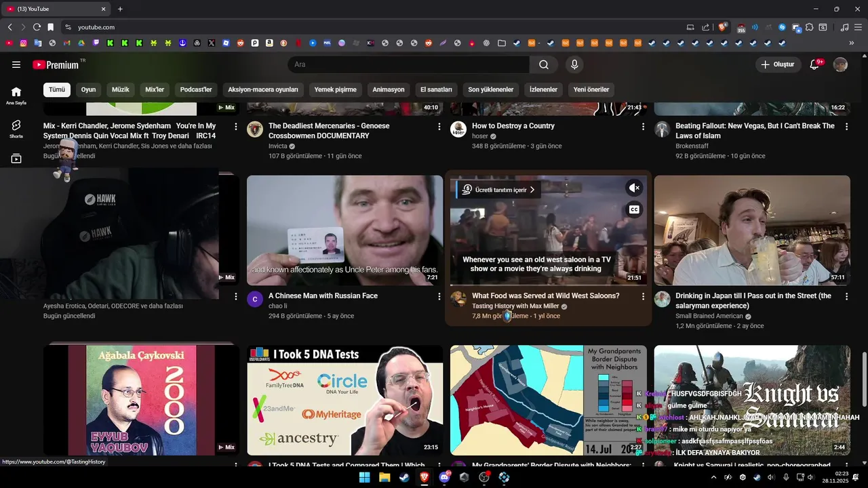
Task: Open options for A Chinese Man video
Action: tap(439, 297)
